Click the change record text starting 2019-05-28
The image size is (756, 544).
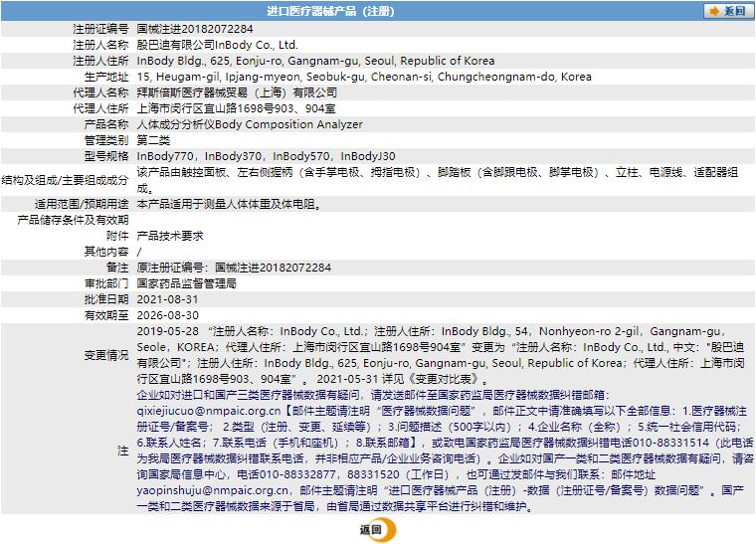coord(441,355)
